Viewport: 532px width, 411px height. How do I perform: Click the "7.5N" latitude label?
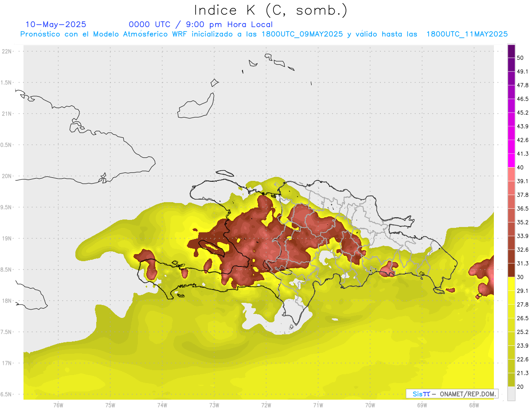[x=7, y=332]
